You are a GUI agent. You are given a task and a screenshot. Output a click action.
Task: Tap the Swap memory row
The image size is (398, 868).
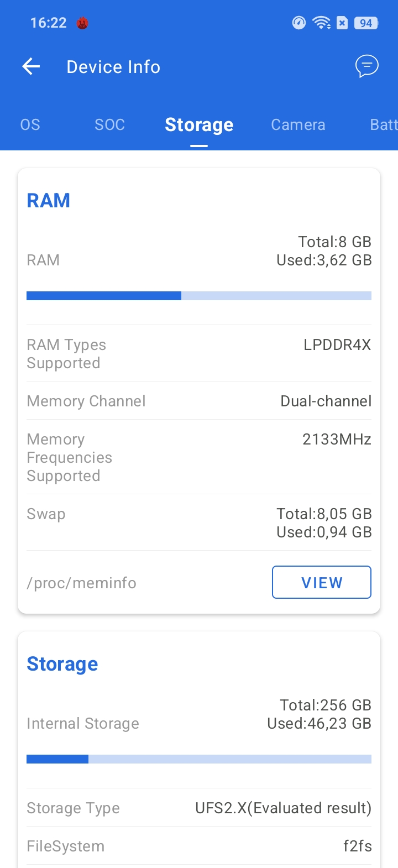(199, 522)
